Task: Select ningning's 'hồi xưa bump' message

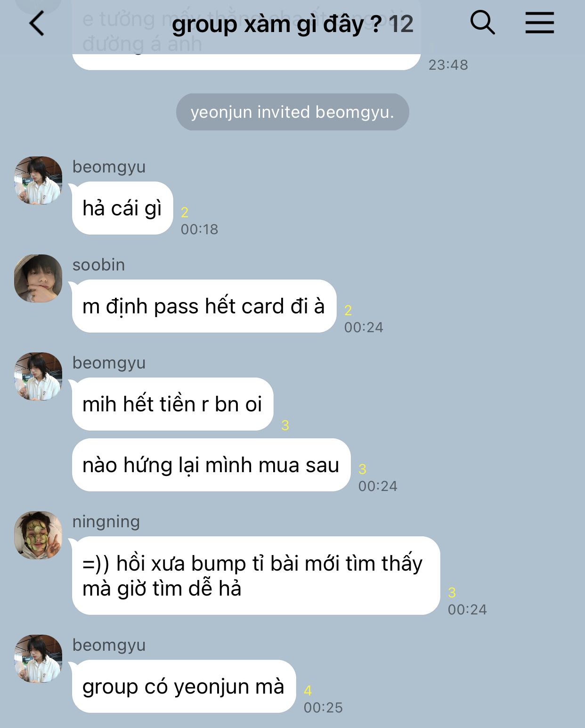Action: coord(256,576)
